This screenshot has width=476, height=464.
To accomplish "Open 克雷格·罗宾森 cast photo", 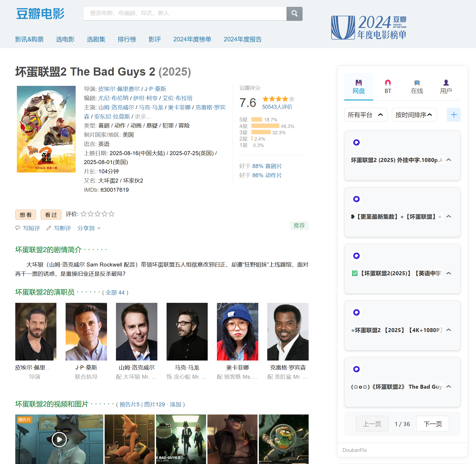I will (288, 332).
